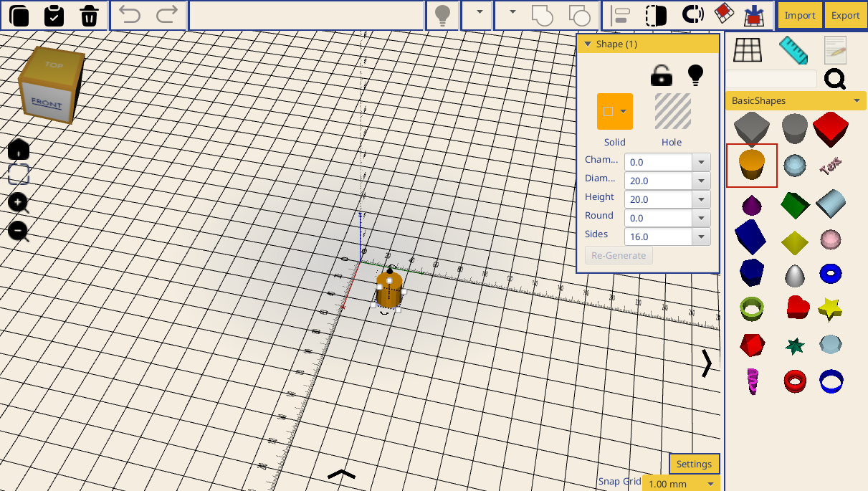The width and height of the screenshot is (868, 491).
Task: Click the Copy icon in the toolbar
Action: click(19, 15)
